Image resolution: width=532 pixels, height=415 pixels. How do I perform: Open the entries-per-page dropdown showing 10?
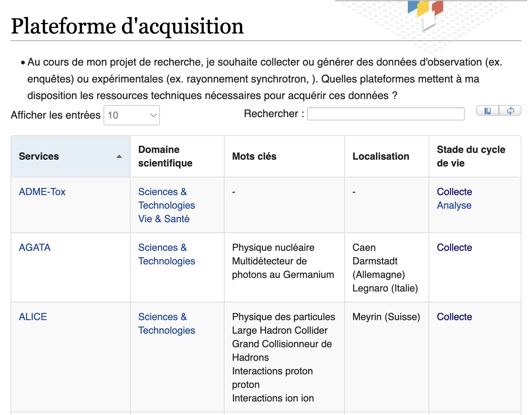pos(132,115)
